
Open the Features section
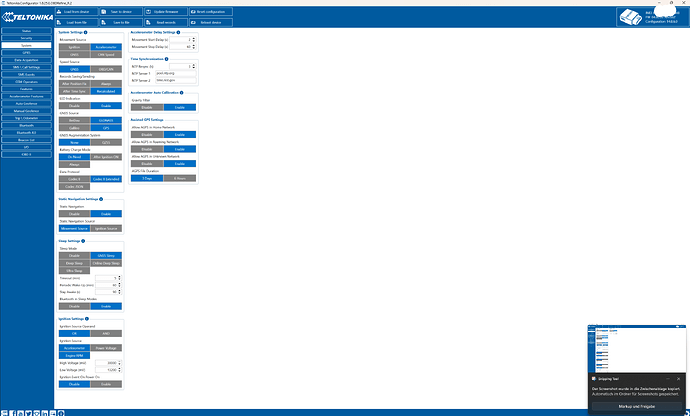26,89
